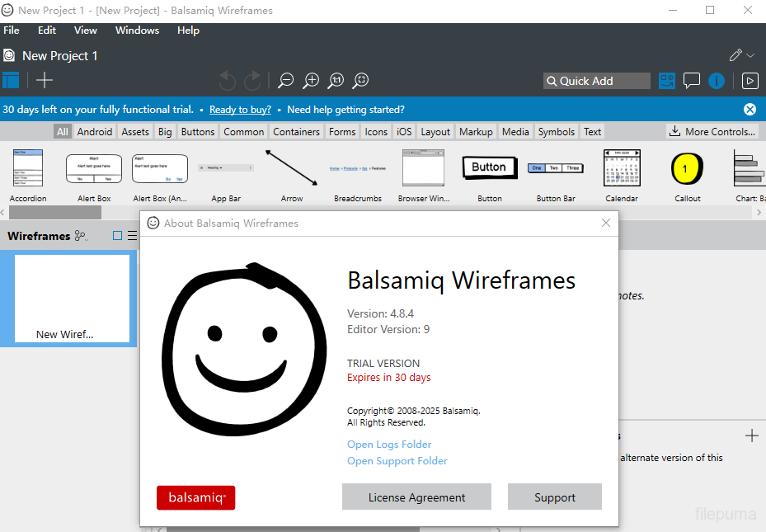Click the License Agreement button
The image size is (766, 532).
pyautogui.click(x=416, y=497)
